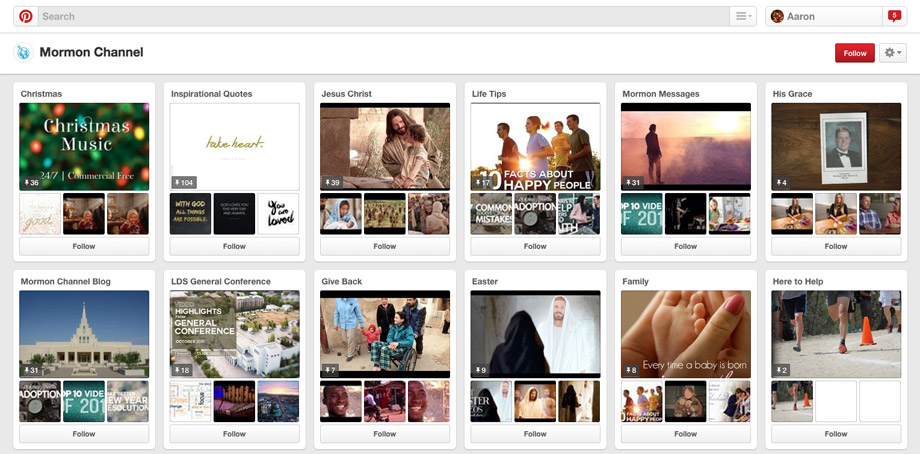
Task: Click the Jesus Christ board title
Action: pos(346,94)
